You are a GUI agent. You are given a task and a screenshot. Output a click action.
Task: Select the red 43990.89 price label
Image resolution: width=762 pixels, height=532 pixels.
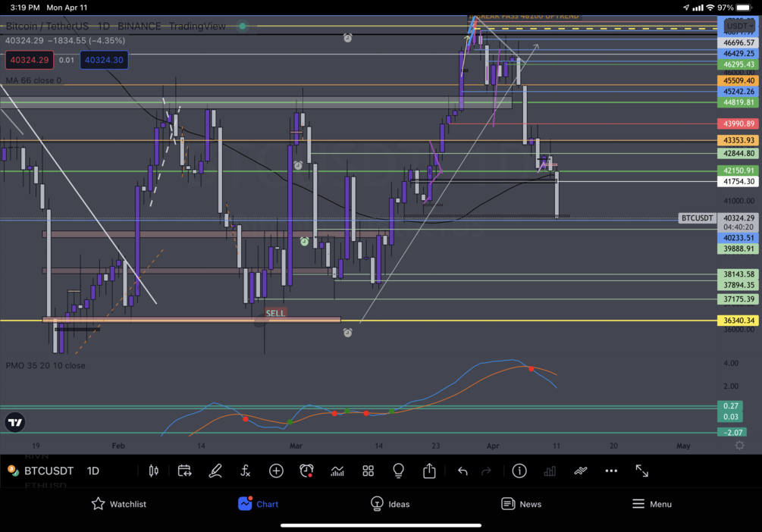tap(738, 124)
